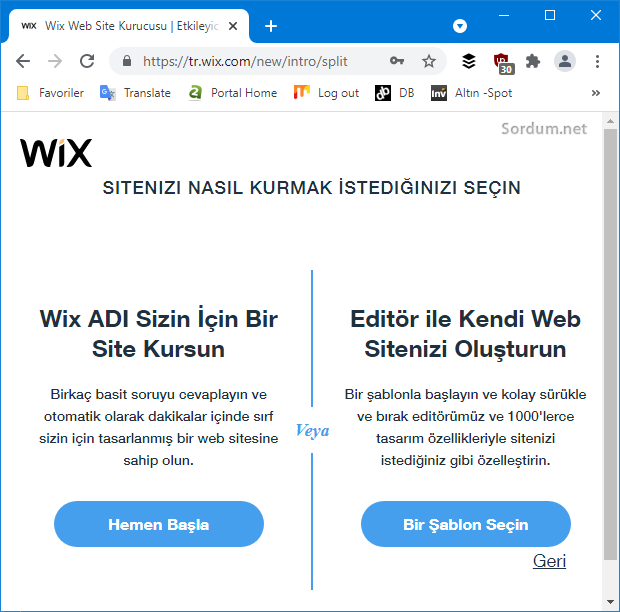Open the uBlock shield extension showing 30
The height and width of the screenshot is (612, 620).
pos(503,63)
